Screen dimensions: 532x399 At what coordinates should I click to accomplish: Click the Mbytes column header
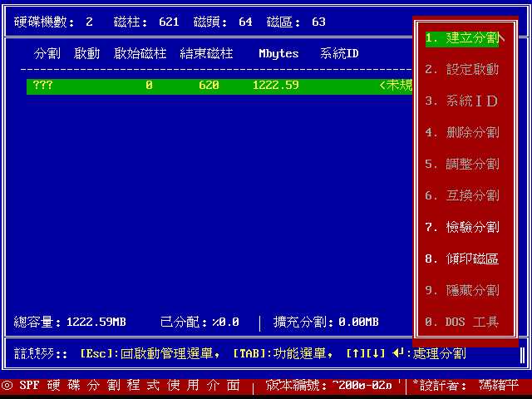(x=278, y=54)
